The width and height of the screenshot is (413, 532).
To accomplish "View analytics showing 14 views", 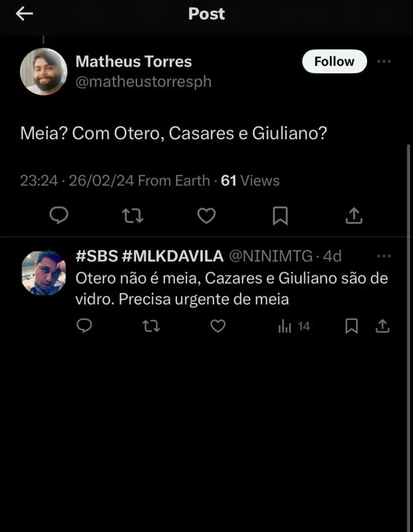I will coord(294,326).
